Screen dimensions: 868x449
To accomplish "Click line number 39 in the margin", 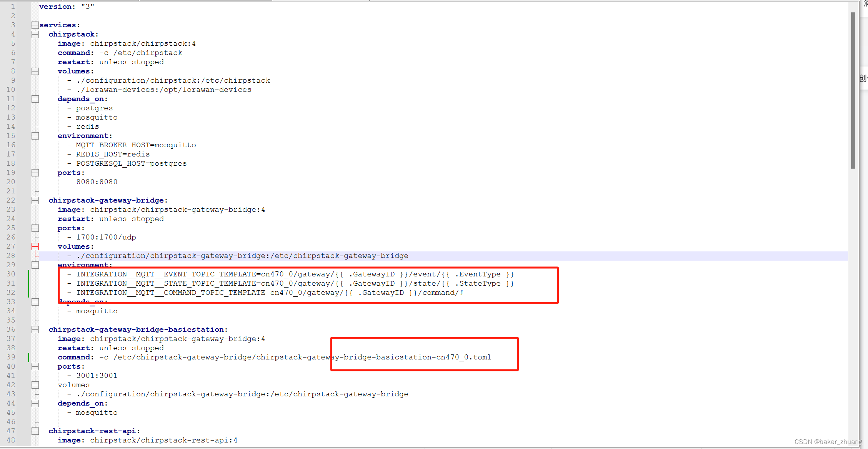I will [x=11, y=357].
